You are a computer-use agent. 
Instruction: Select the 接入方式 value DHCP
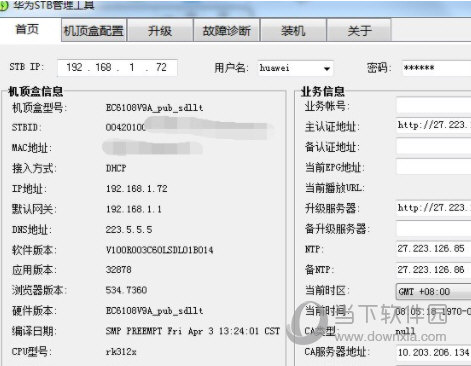coord(116,168)
